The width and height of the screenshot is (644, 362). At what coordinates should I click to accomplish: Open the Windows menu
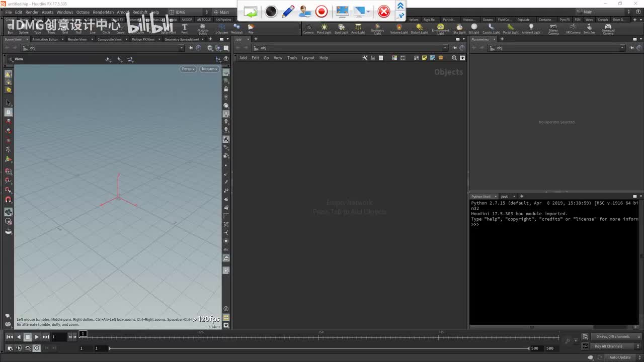click(x=64, y=12)
